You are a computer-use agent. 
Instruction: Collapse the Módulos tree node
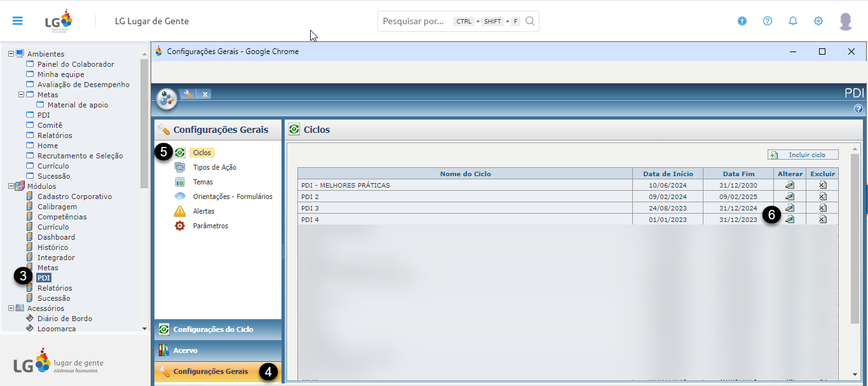click(x=11, y=186)
